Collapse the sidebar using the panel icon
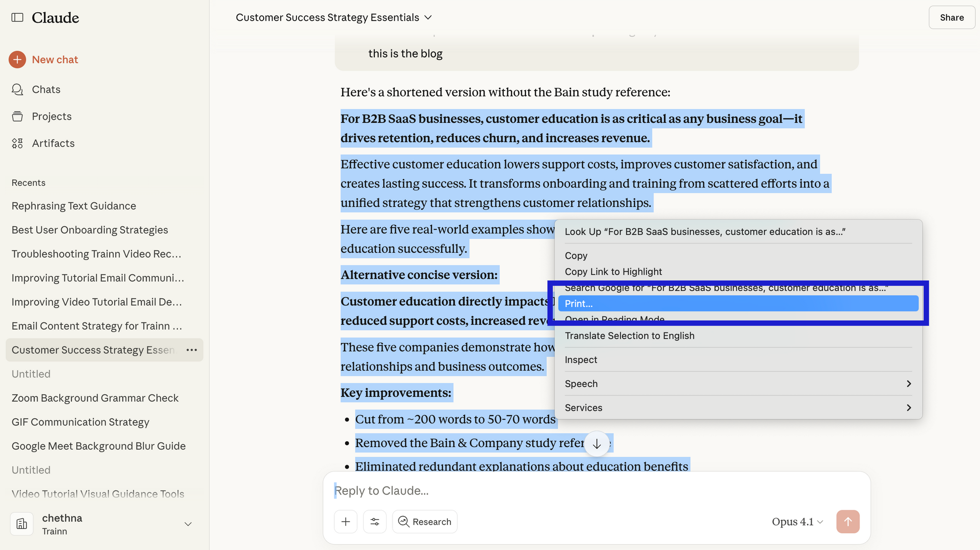 pos(18,17)
